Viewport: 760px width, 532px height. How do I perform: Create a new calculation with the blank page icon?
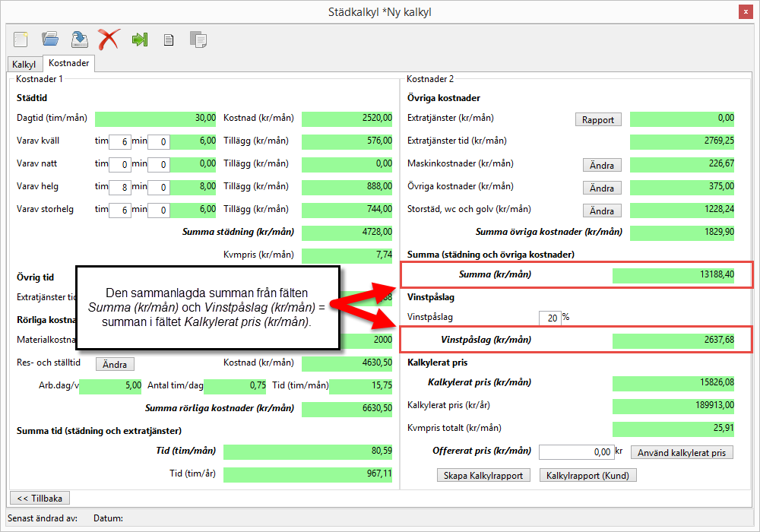click(x=21, y=39)
